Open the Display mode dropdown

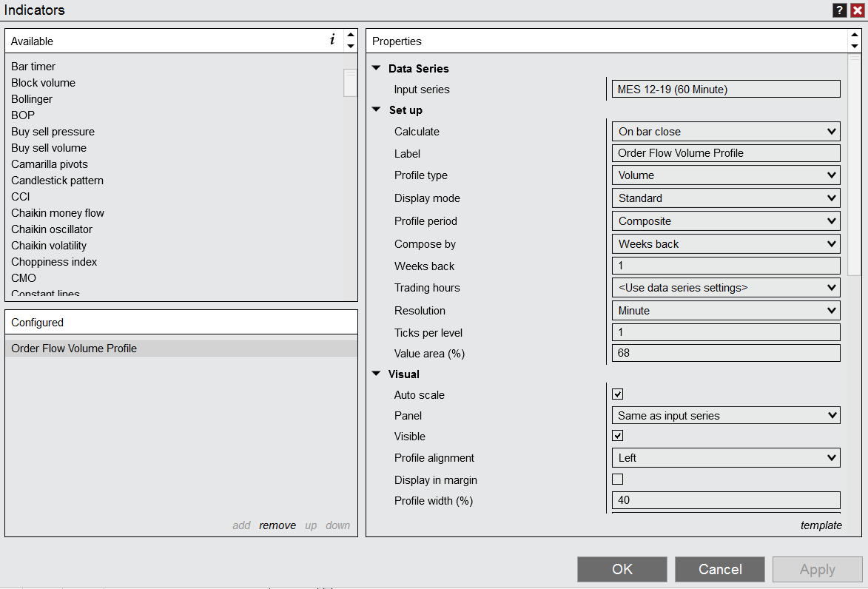coord(726,198)
